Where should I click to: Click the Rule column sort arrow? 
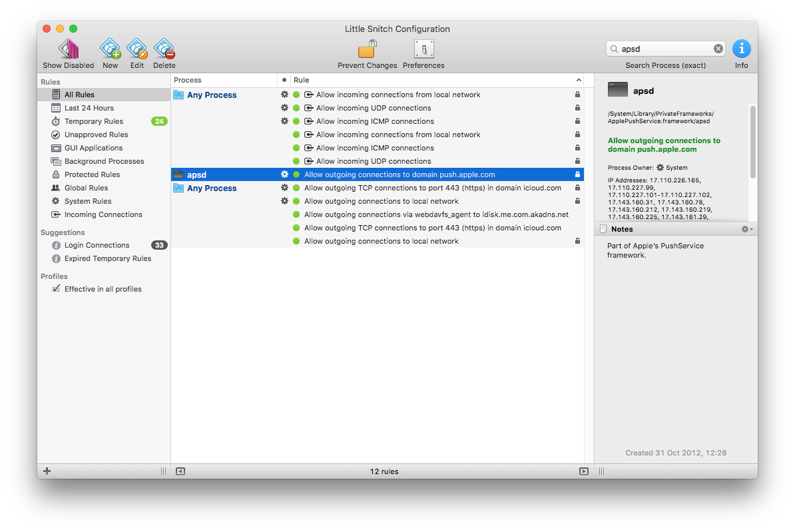click(579, 80)
